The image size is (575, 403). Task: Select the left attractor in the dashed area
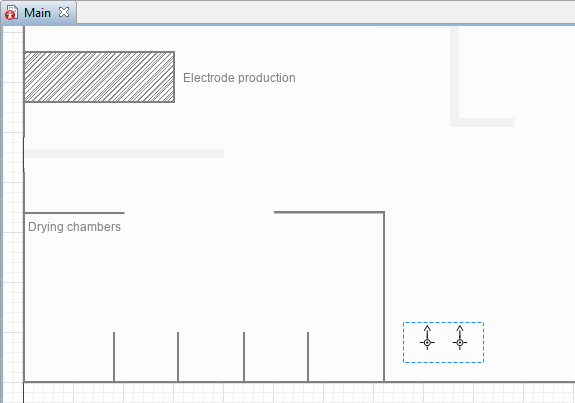[x=427, y=338]
